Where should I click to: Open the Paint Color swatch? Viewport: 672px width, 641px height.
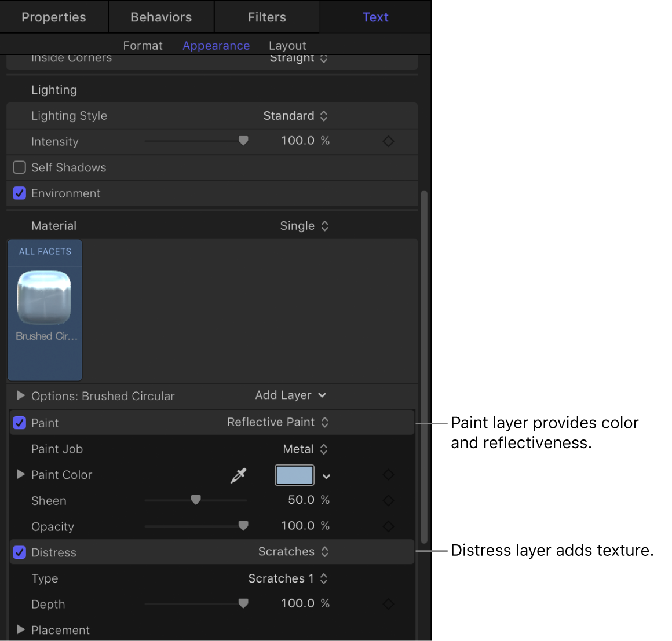tap(294, 475)
